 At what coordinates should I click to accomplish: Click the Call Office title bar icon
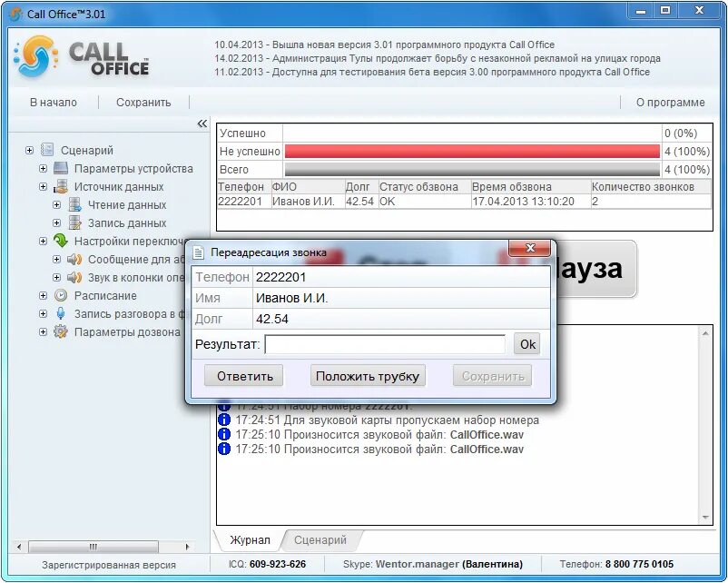(x=15, y=14)
